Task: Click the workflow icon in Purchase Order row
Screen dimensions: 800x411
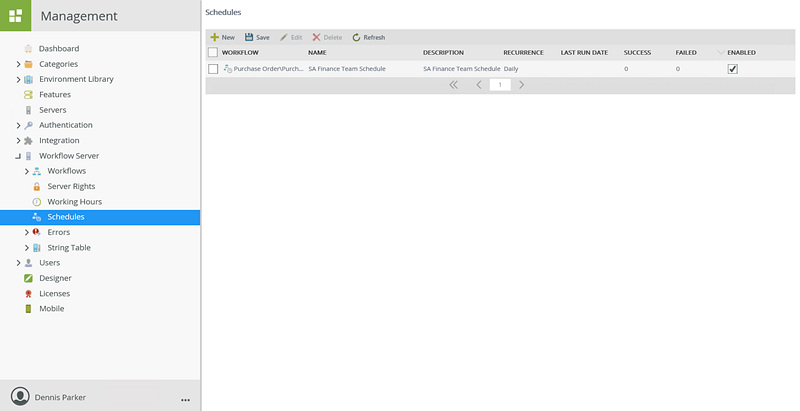Action: [228, 68]
